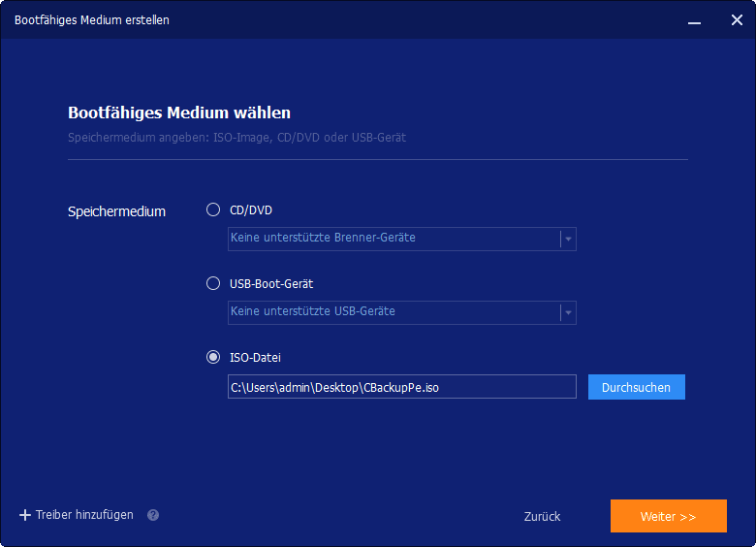Open the 'Keine unterstützte USB-Geräte' combo box
This screenshot has width=756, height=547.
[393, 312]
